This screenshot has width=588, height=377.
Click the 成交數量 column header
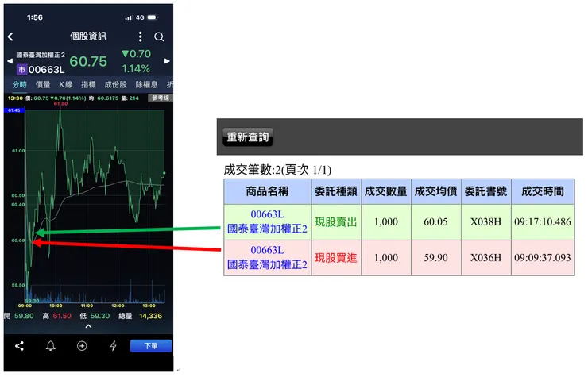pos(386,191)
